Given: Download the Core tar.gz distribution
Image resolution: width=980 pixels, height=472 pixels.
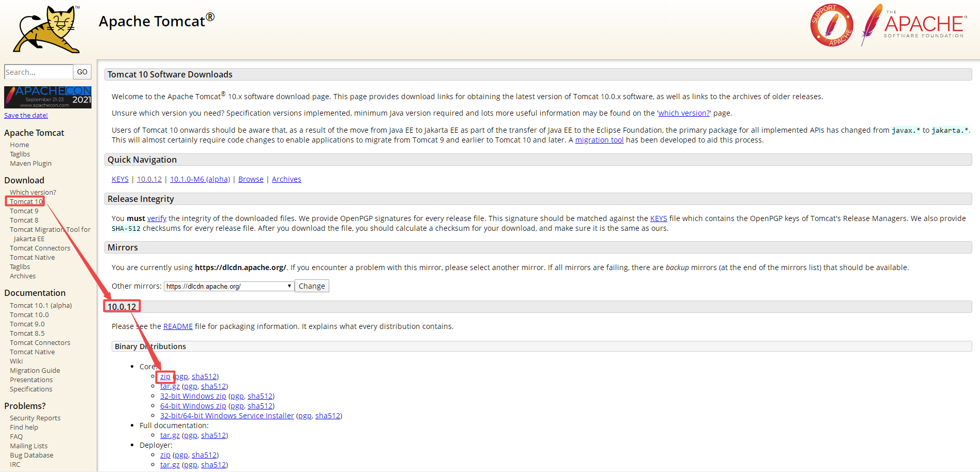Looking at the screenshot, I should (170, 386).
